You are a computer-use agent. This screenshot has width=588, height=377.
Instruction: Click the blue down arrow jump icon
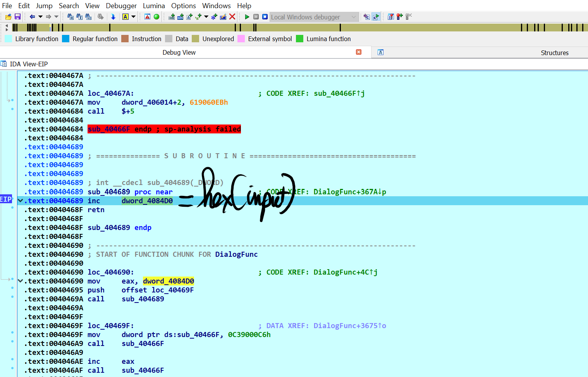point(113,17)
